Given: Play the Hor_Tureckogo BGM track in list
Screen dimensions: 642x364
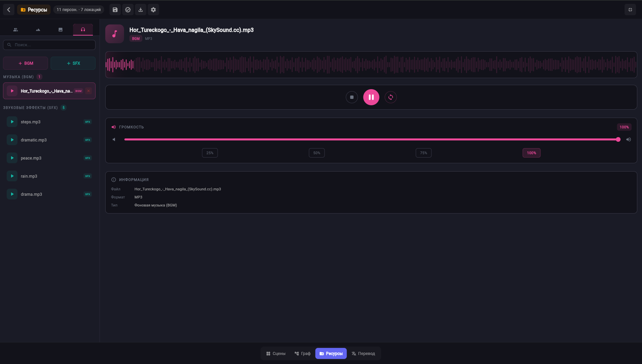Looking at the screenshot, I should tap(12, 91).
